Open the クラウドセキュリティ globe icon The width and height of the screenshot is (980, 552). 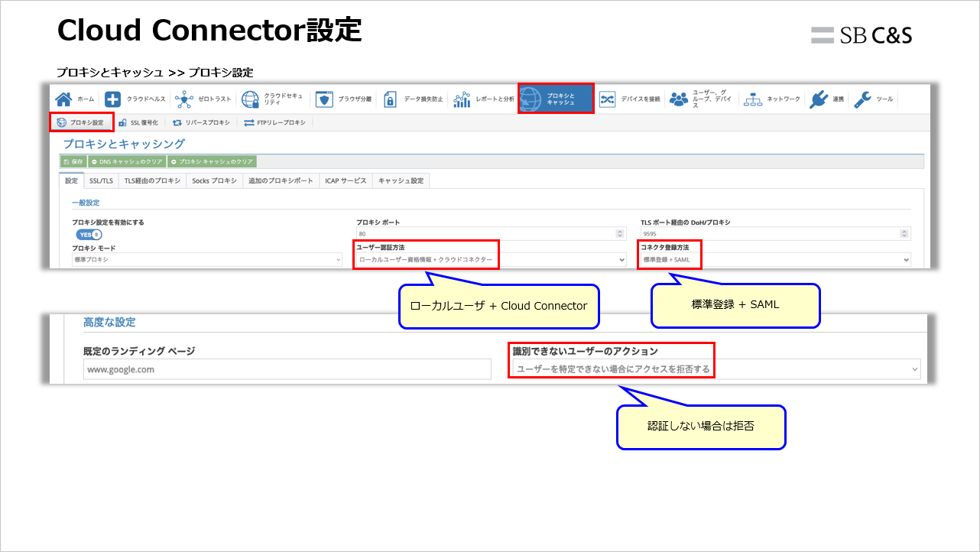click(251, 99)
